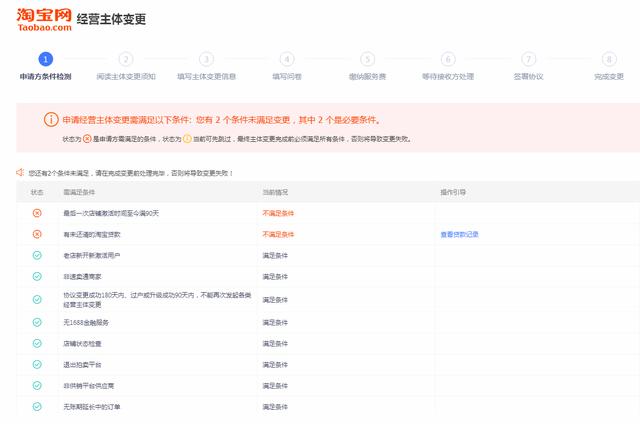Click the green check in the last table row
Image resolution: width=640 pixels, height=424 pixels.
click(x=37, y=406)
